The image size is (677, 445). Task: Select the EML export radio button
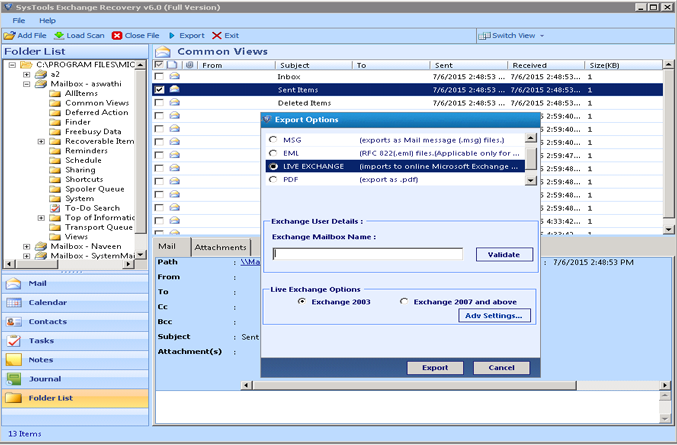click(273, 153)
